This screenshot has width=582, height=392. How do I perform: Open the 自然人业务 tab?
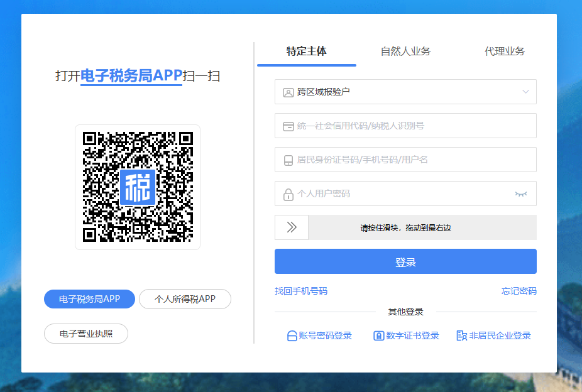click(x=405, y=52)
